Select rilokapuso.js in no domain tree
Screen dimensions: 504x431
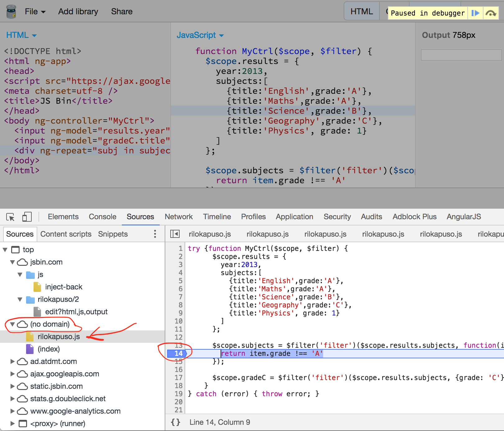click(59, 337)
